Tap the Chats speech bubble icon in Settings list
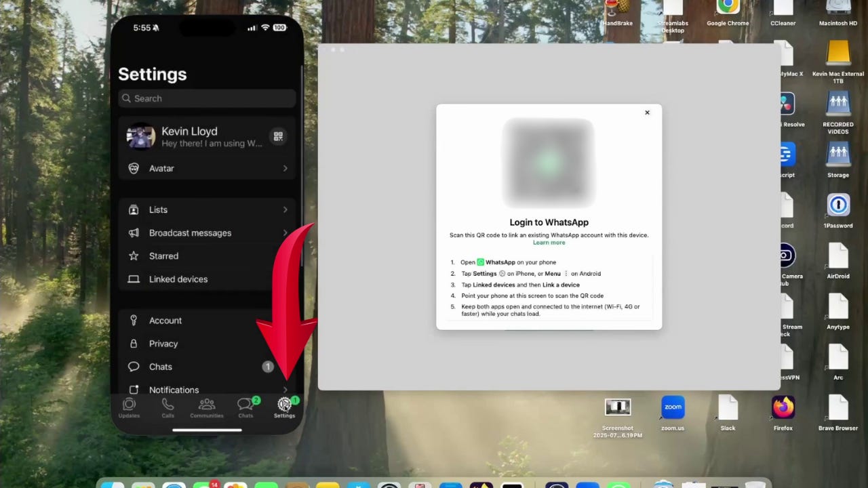The height and width of the screenshot is (488, 868). [134, 367]
